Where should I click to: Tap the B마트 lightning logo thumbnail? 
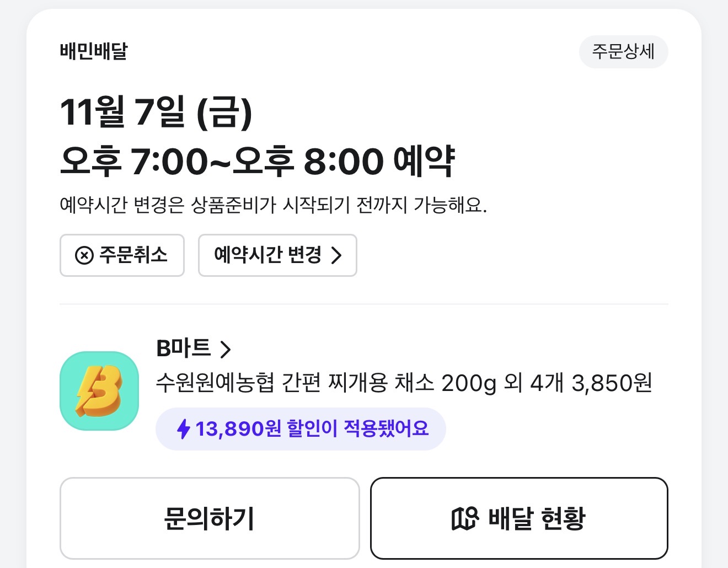(x=99, y=390)
